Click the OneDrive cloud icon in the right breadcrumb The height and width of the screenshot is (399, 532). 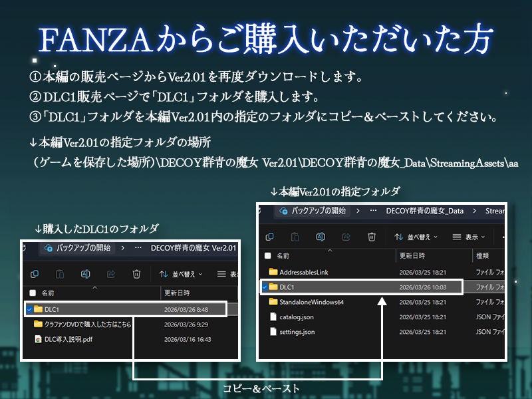pos(283,209)
